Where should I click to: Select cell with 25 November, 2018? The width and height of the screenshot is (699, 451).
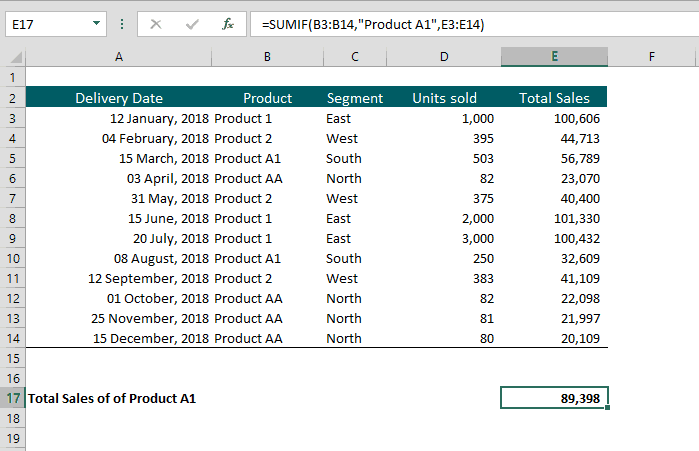(119, 319)
